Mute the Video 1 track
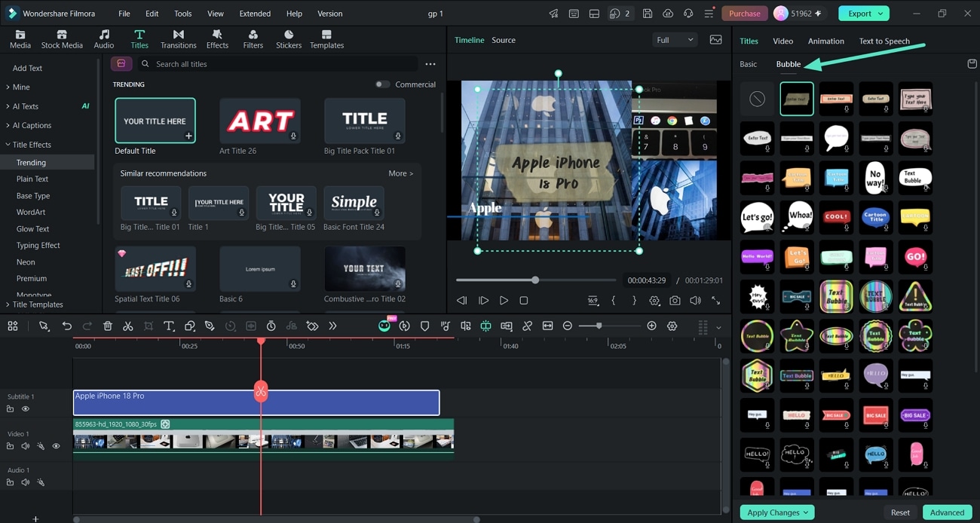Image resolution: width=980 pixels, height=523 pixels. coord(26,446)
